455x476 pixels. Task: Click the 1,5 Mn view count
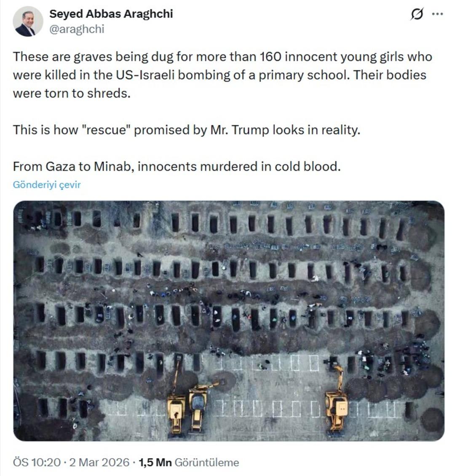(155, 463)
